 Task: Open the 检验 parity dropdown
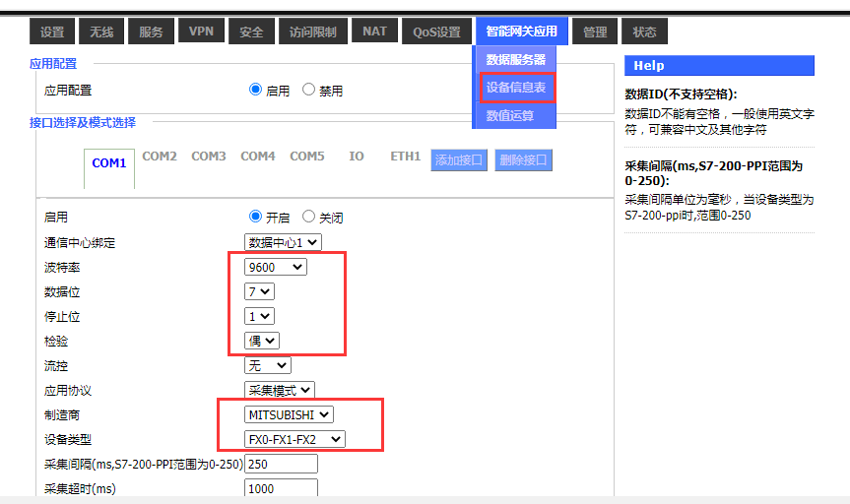coord(262,341)
